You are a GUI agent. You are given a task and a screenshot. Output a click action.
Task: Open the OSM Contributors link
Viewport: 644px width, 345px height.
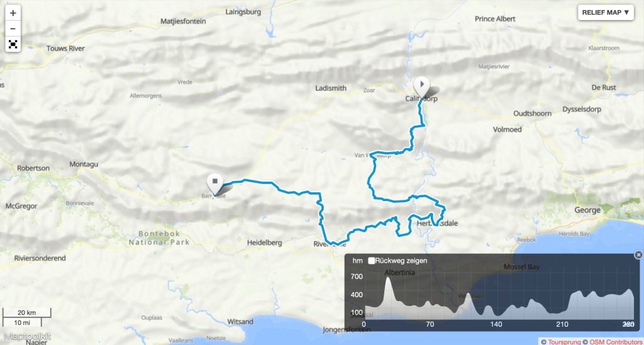pos(616,342)
